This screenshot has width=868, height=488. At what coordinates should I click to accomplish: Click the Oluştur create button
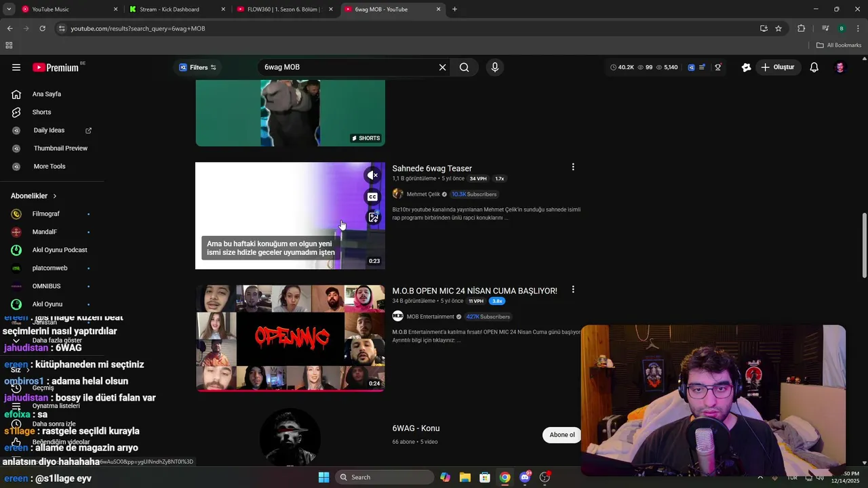(x=777, y=67)
